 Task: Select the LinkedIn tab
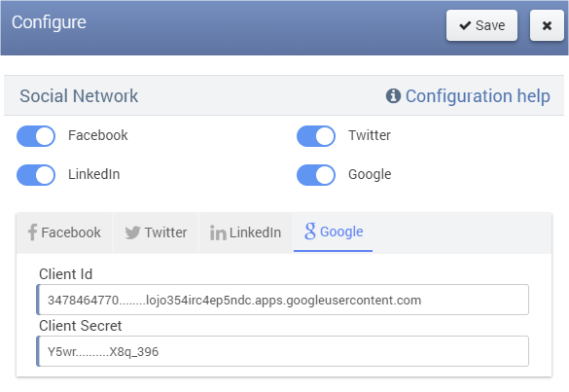coord(245,232)
